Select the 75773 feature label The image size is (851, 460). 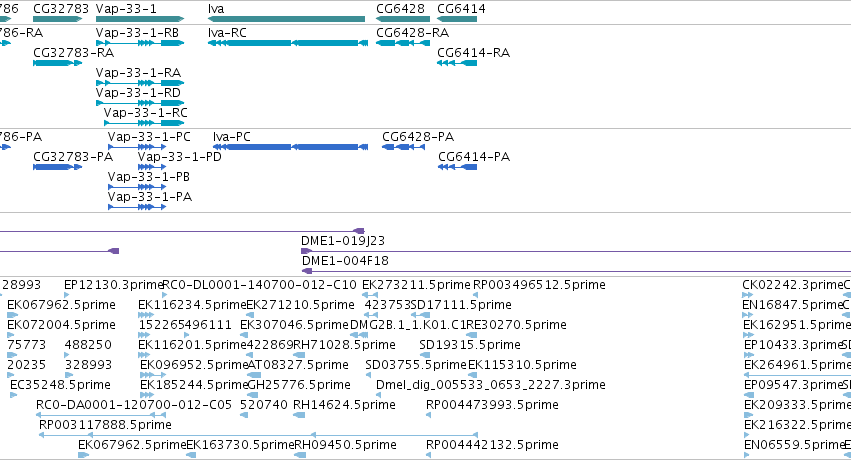(27, 345)
